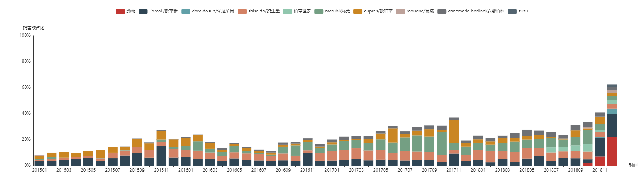Hide the dora dosun/朵拉朵尚 series in the legend
The width and height of the screenshot is (644, 178).
tap(207, 11)
